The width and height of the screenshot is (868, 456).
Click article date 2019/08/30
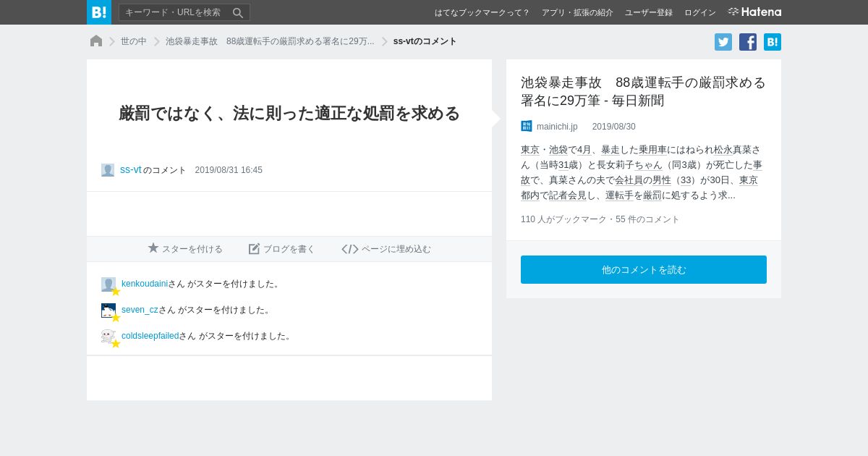pos(614,127)
